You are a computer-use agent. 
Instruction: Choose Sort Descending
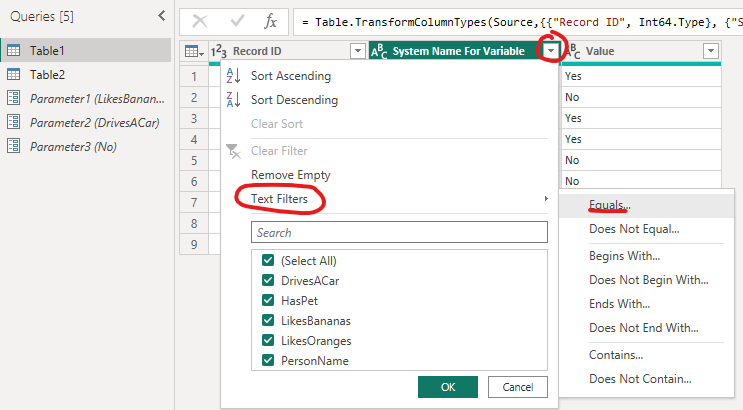coord(294,100)
